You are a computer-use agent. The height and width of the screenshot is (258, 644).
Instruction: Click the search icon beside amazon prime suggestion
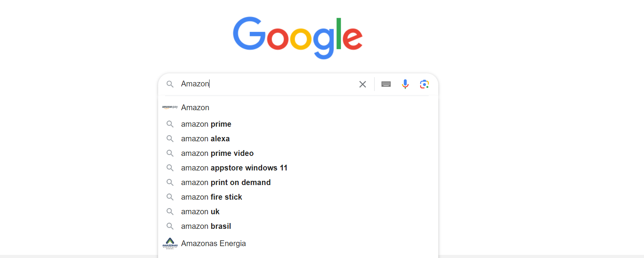[x=170, y=124]
